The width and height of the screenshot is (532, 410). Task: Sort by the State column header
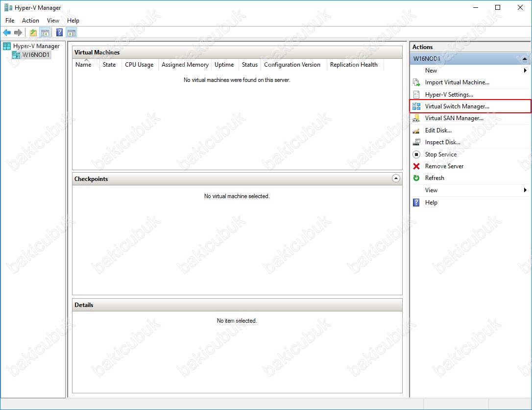[x=110, y=65]
